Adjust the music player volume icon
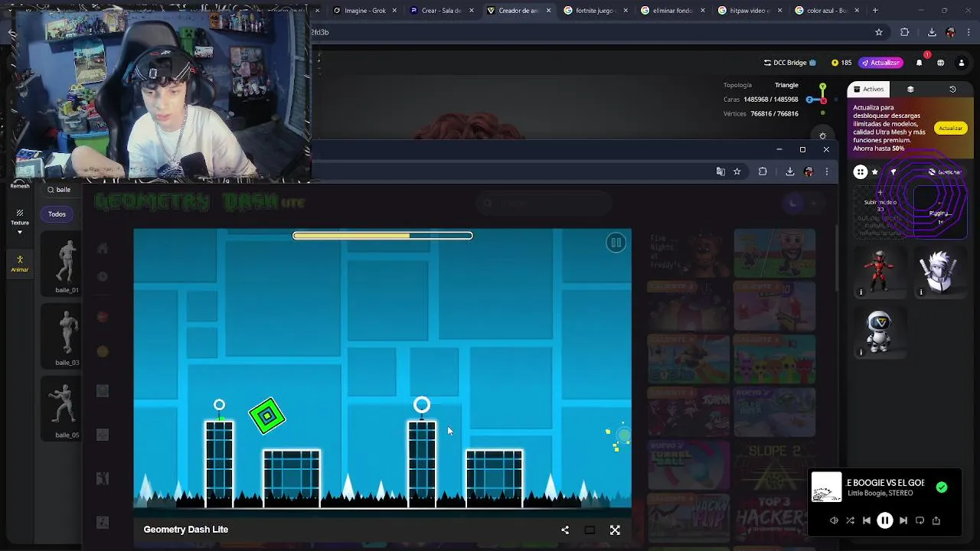Image resolution: width=980 pixels, height=551 pixels. (834, 520)
